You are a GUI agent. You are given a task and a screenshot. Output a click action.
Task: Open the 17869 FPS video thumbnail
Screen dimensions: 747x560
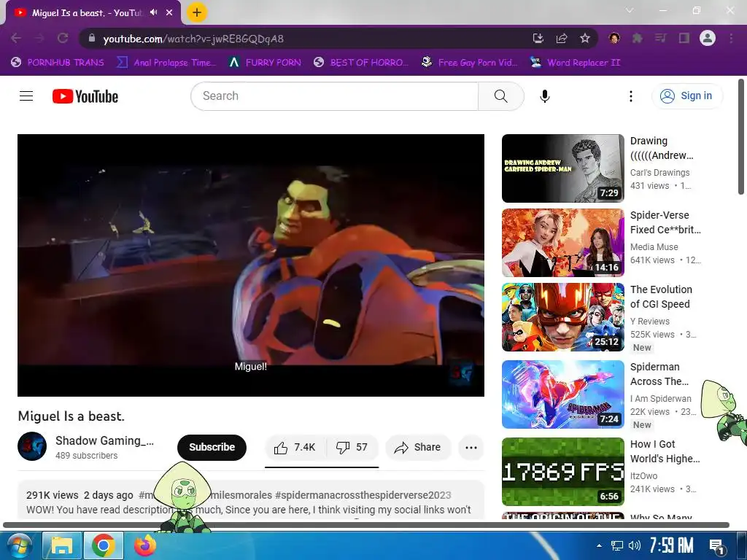click(x=562, y=472)
